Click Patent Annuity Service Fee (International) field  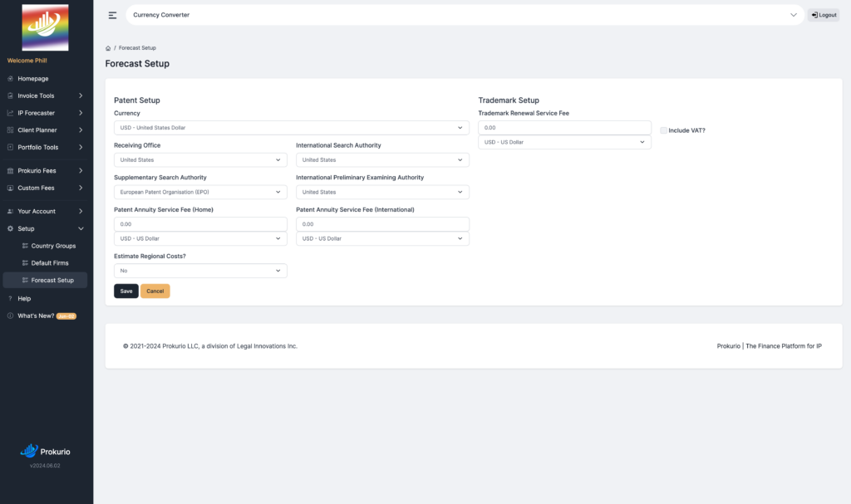pos(382,224)
